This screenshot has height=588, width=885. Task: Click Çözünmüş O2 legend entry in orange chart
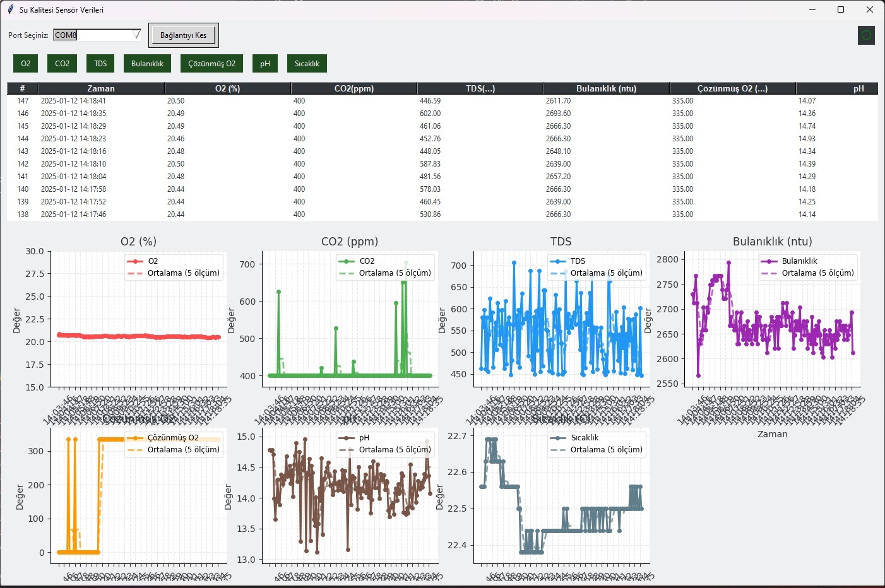pos(163,437)
